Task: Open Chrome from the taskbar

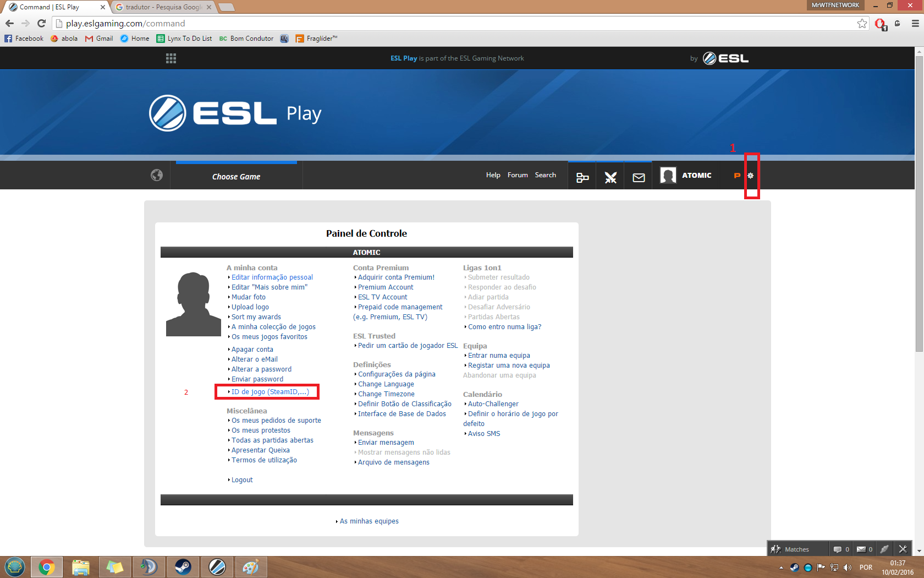Action: pos(47,567)
